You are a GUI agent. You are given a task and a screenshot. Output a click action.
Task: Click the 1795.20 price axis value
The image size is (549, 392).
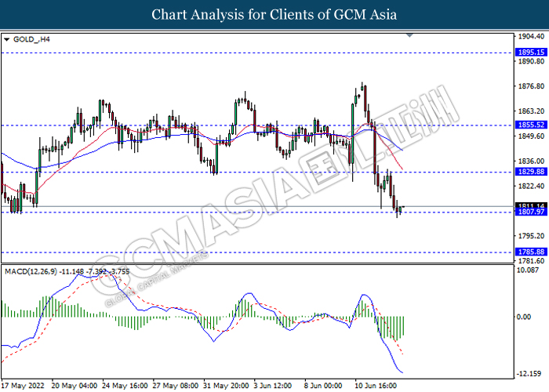531,236
